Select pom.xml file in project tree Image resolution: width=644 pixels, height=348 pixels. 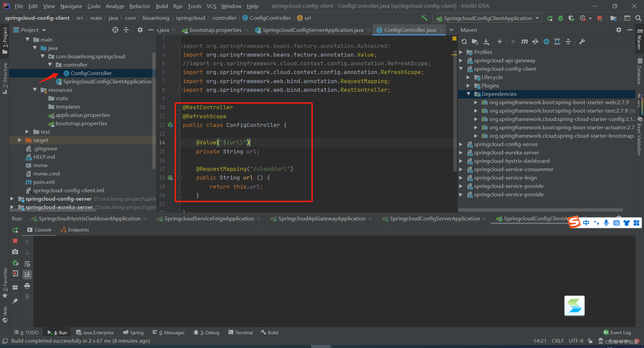click(44, 182)
